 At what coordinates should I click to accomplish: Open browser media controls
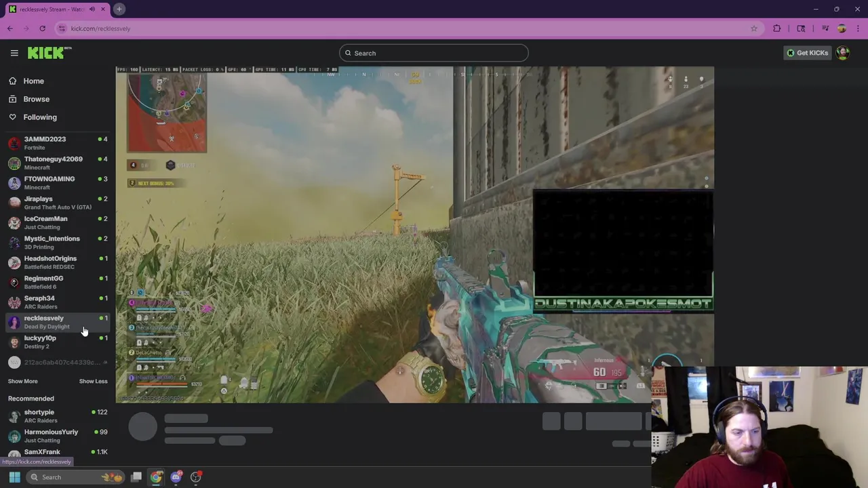[x=825, y=28]
